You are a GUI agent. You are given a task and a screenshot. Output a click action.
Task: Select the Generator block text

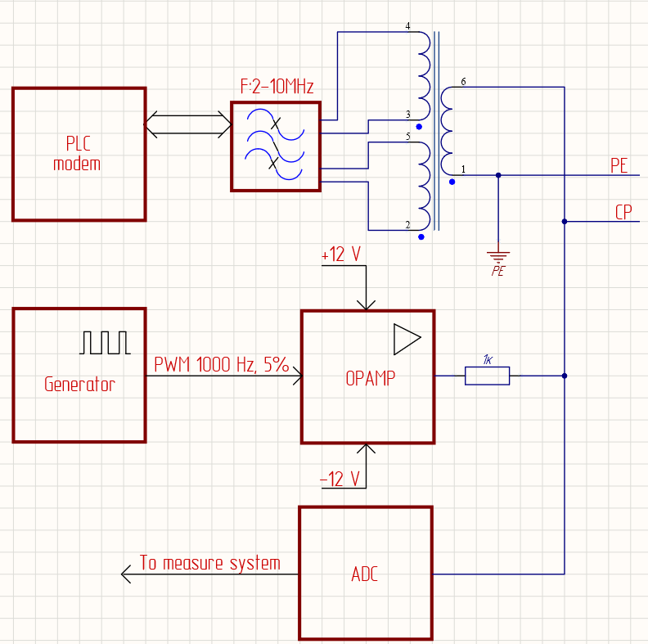(79, 385)
